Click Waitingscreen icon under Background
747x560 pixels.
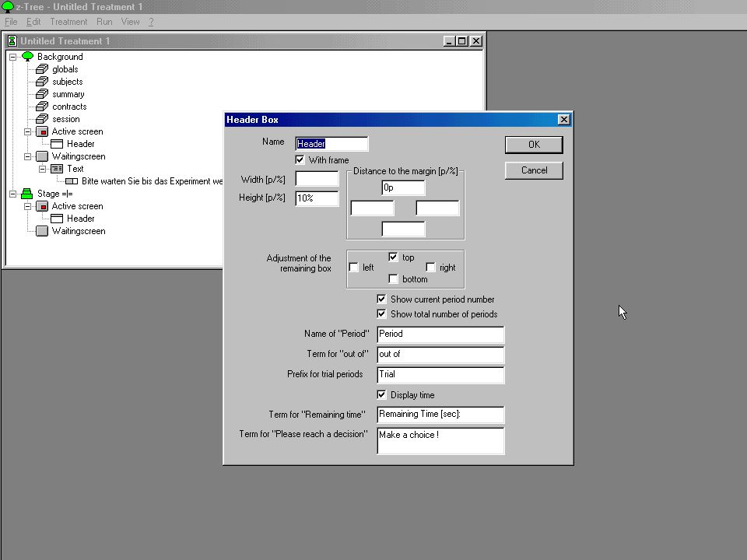(x=42, y=156)
